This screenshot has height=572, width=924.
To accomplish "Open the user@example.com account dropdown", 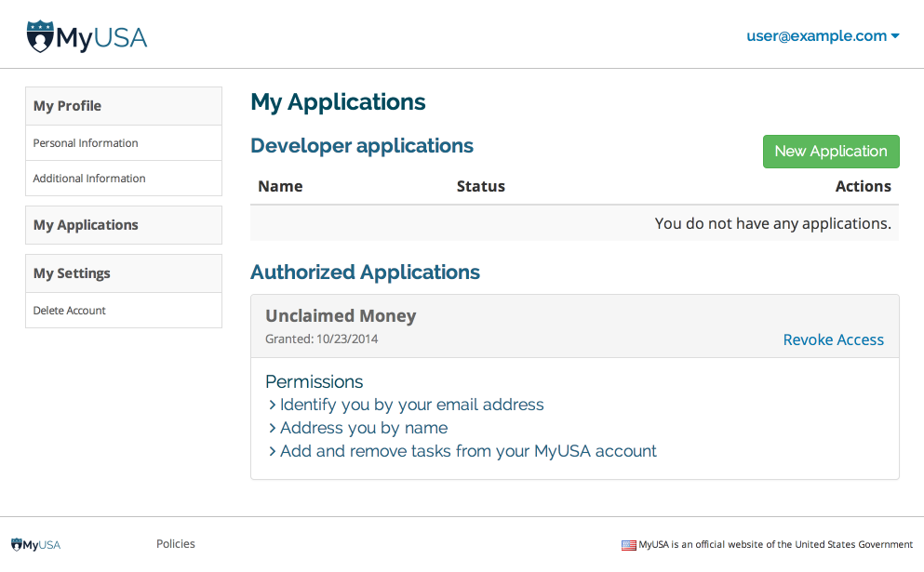I will [823, 36].
